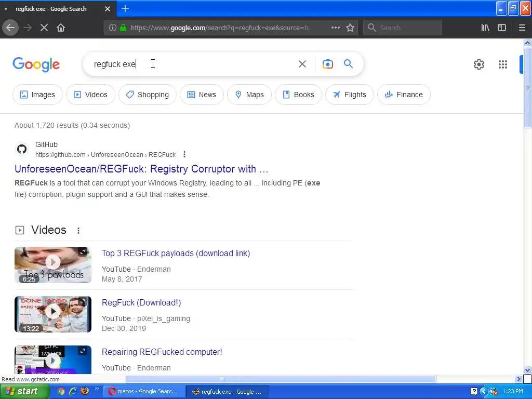Bookmark this page with the star icon
Image resolution: width=532 pixels, height=399 pixels.
click(x=350, y=28)
